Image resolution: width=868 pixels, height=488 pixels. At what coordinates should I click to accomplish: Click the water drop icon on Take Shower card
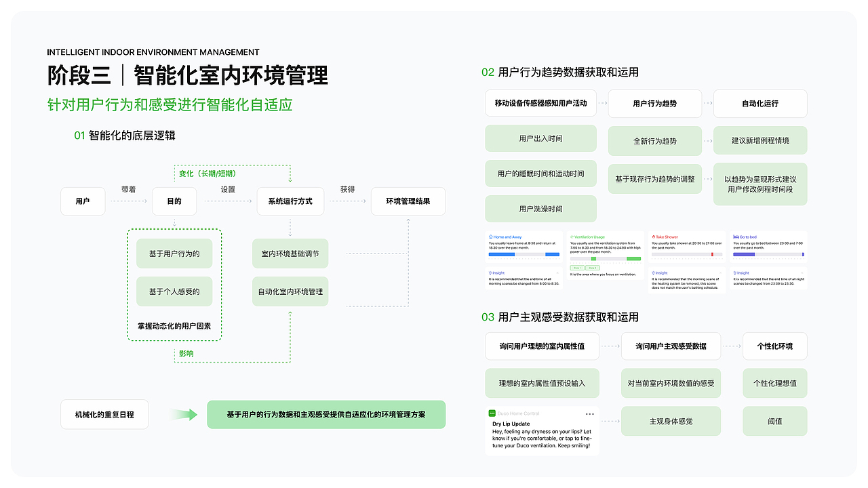(x=653, y=237)
